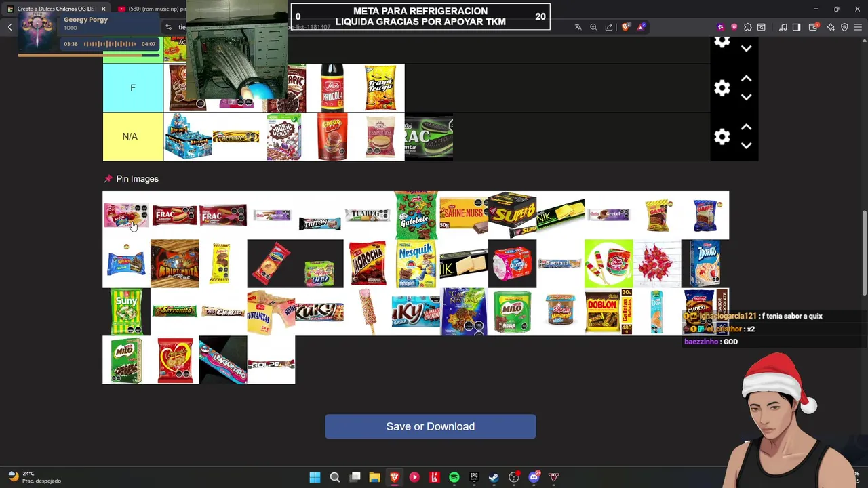868x488 pixels.
Task: Click the Milo green can image
Action: pos(512,312)
